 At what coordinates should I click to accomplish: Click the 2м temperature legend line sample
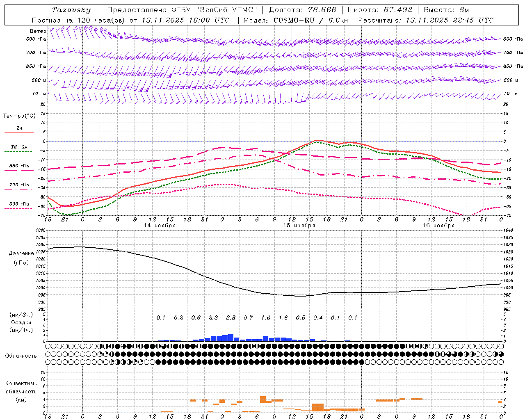[x=19, y=132]
